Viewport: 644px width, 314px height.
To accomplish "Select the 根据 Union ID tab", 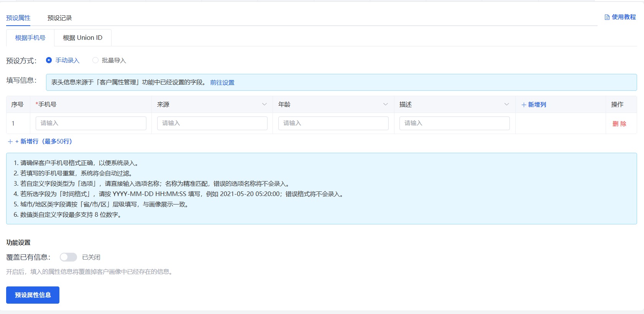I will click(83, 38).
